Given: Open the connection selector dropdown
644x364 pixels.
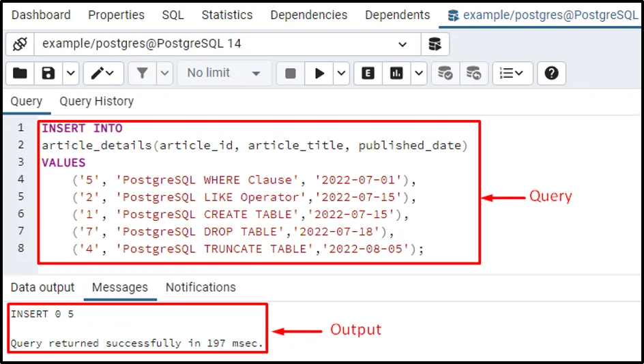Looking at the screenshot, I should 228,44.
